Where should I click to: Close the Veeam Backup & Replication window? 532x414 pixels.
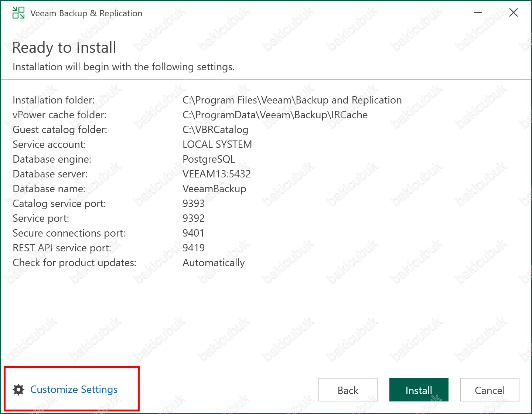[513, 13]
